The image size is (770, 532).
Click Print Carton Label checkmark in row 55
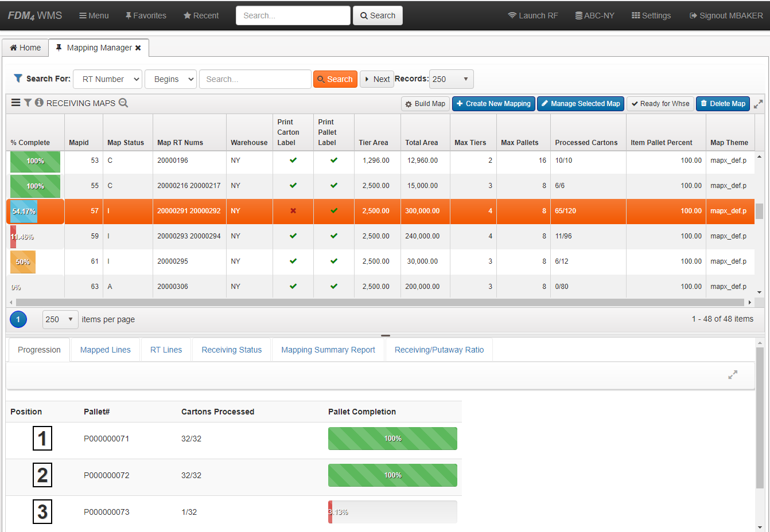tap(293, 186)
